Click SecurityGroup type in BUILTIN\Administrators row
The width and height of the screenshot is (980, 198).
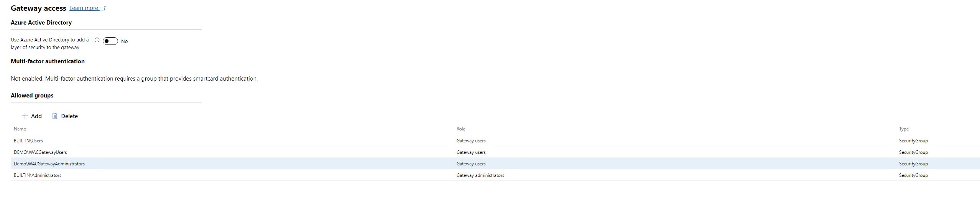pyautogui.click(x=913, y=175)
